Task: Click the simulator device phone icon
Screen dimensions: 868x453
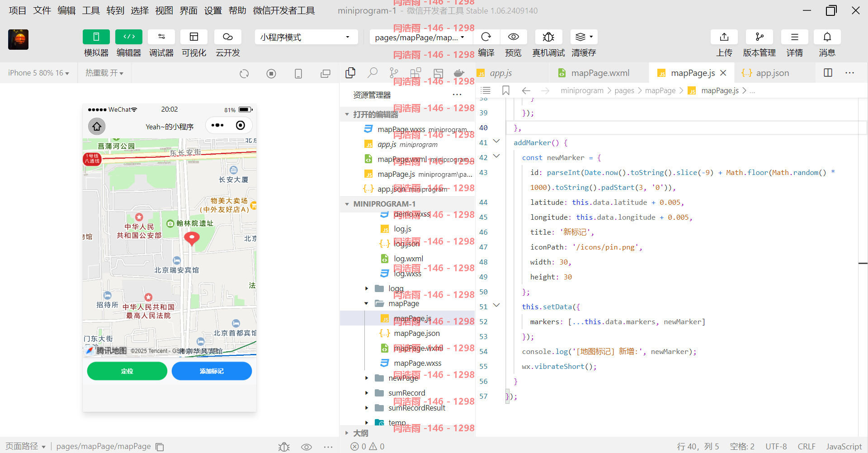Action: (298, 74)
